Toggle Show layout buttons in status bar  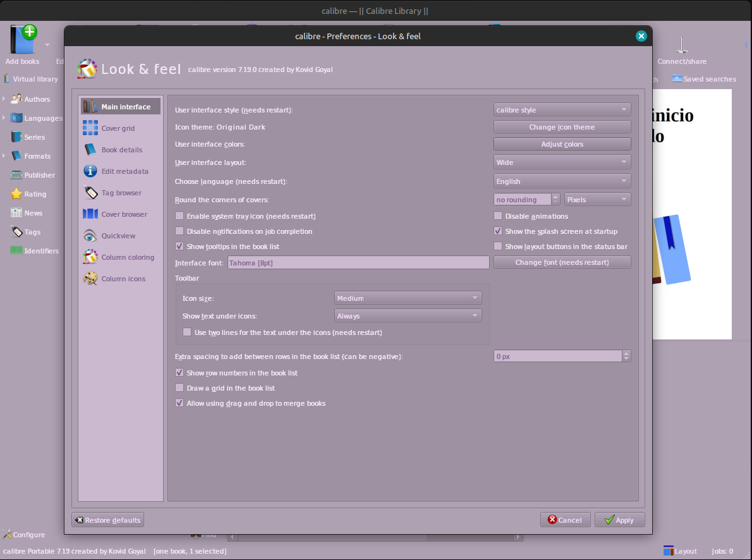tap(498, 246)
